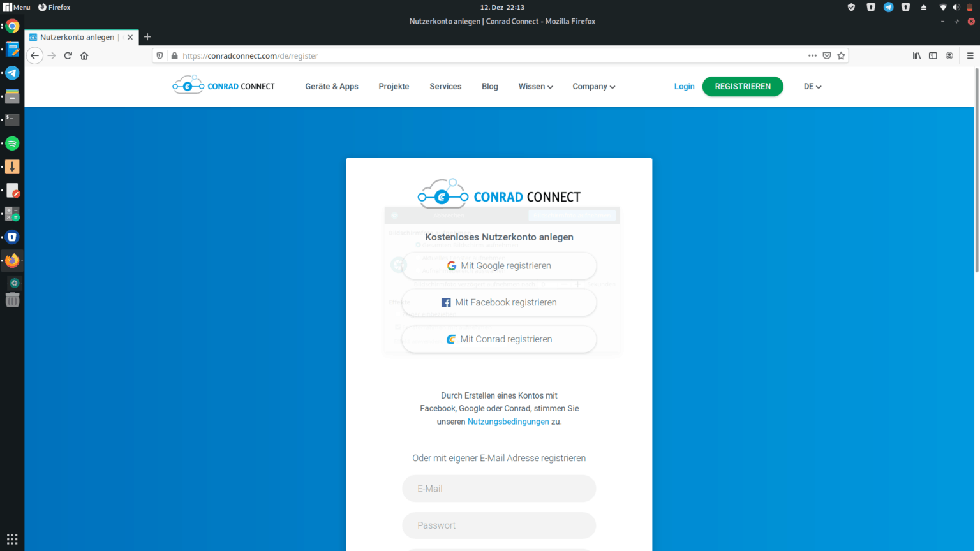This screenshot has height=551, width=980.
Task: Open Services nav item
Action: tap(445, 86)
